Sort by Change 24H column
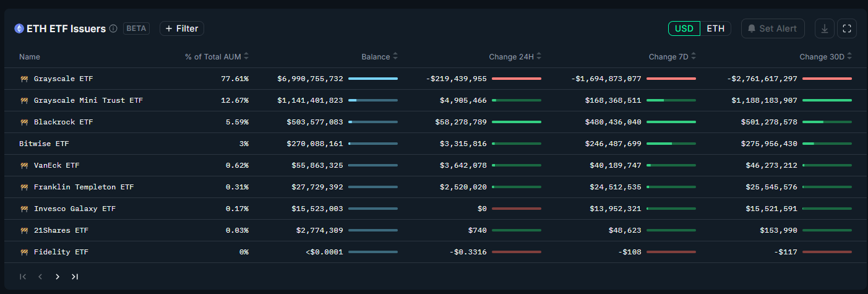 click(515, 56)
